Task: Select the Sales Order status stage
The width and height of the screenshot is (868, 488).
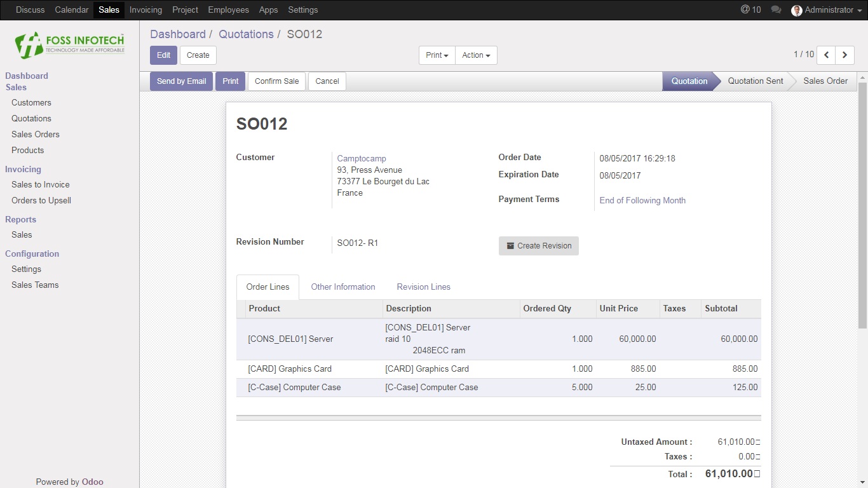Action: pos(825,81)
